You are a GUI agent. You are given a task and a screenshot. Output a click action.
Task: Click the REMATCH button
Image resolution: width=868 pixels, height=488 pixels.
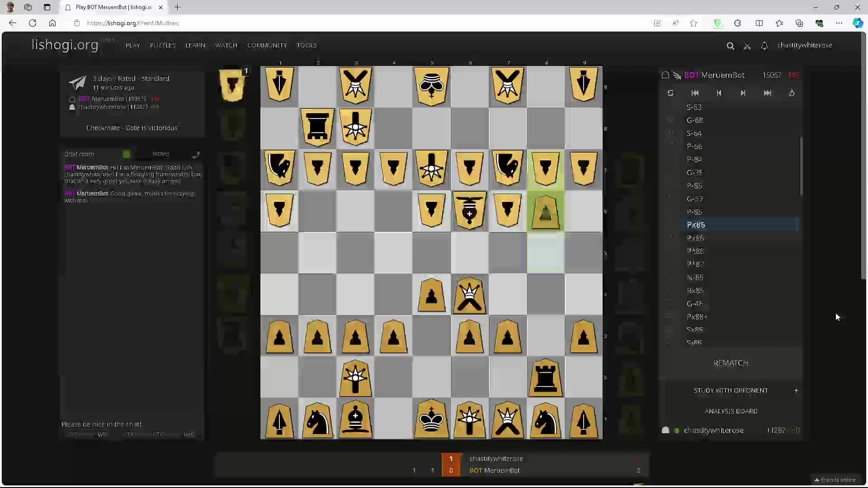tap(730, 362)
